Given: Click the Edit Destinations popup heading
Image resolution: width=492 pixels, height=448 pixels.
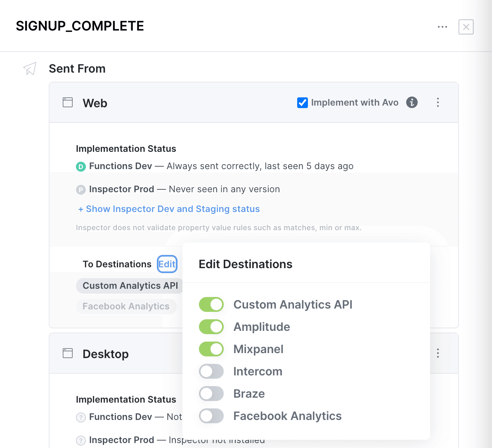Looking at the screenshot, I should tap(245, 264).
